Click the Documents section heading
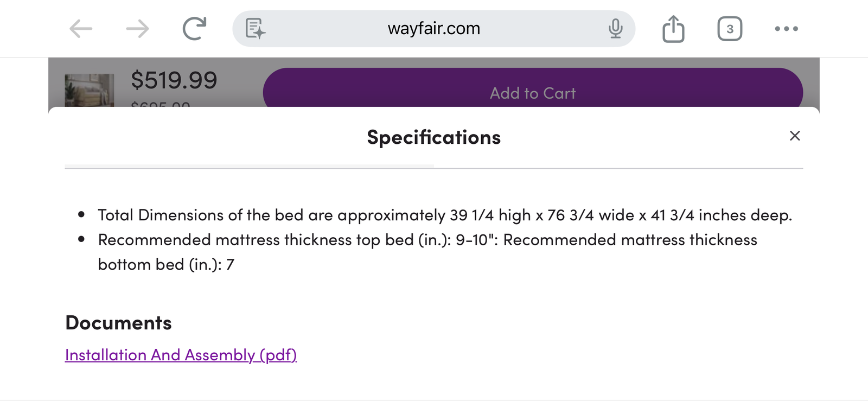The image size is (868, 401). [118, 323]
